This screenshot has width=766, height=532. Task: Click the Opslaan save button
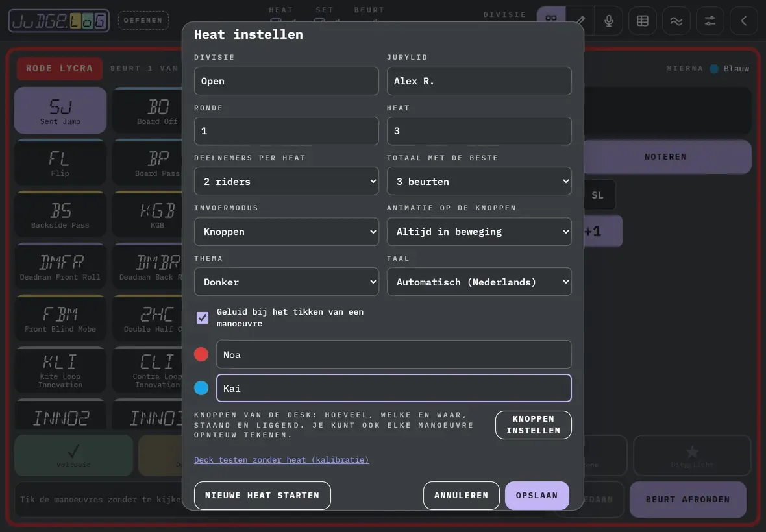pyautogui.click(x=537, y=496)
